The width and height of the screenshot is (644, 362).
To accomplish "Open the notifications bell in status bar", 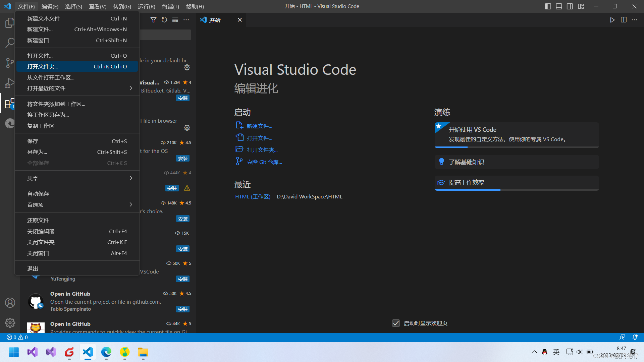I will tap(635, 337).
